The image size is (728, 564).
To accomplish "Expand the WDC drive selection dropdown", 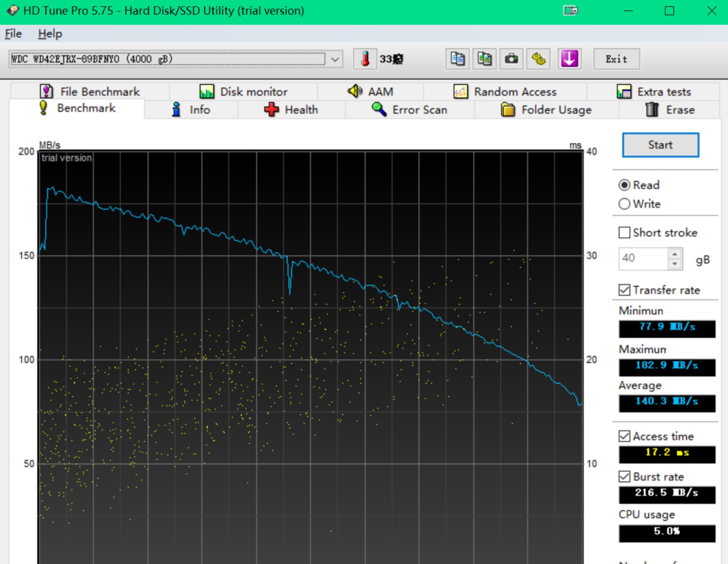I will [335, 60].
